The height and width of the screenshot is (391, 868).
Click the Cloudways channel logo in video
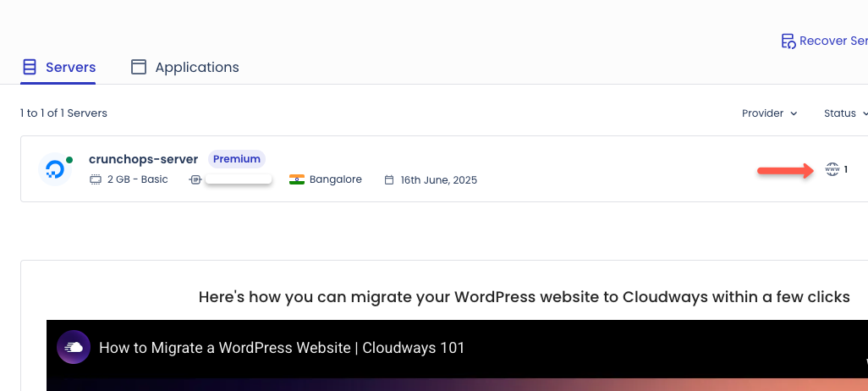click(x=74, y=347)
